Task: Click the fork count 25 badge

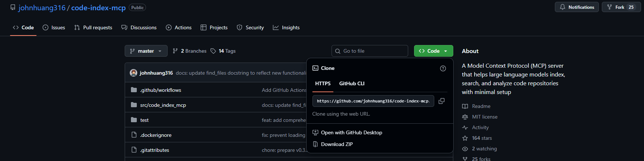Action: click(631, 7)
